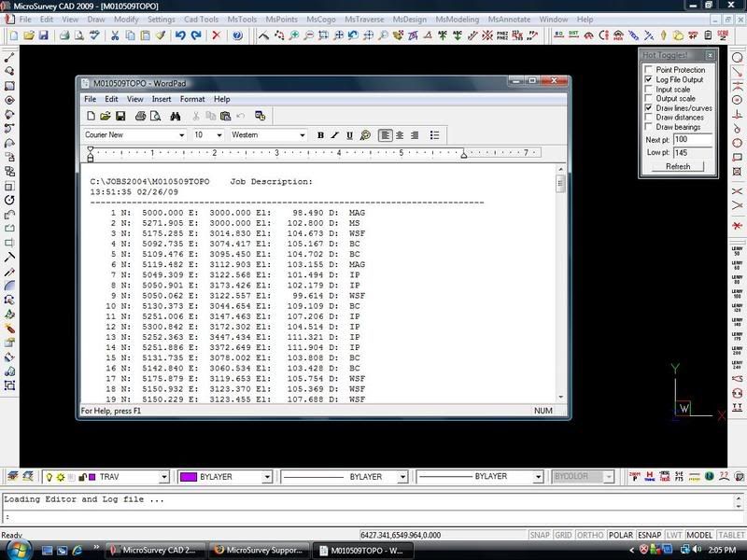Viewport: 747px width, 560px height.
Task: Click the Find binoculars icon in WordPad
Action: point(176,116)
